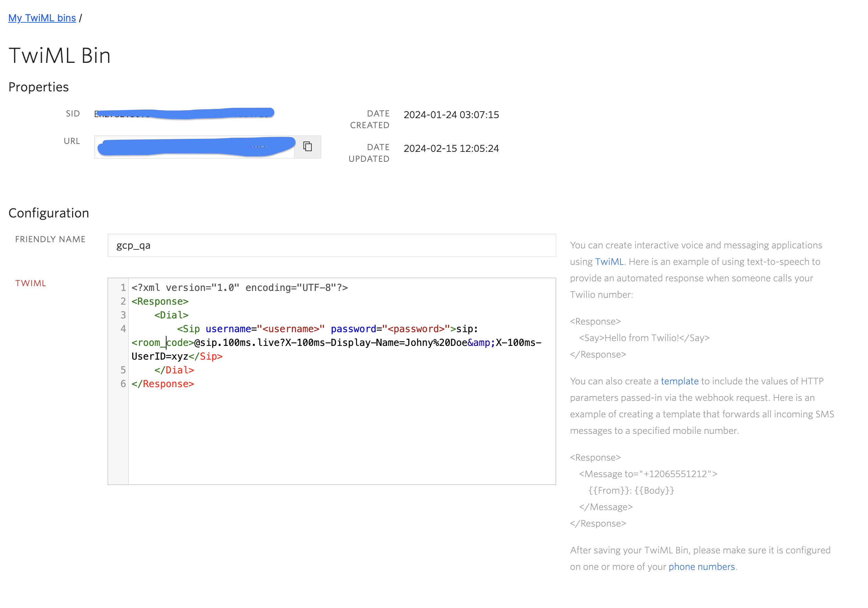Screen dimensions: 868x608
Task: Copy the TwiML Bin URL
Action: [307, 147]
